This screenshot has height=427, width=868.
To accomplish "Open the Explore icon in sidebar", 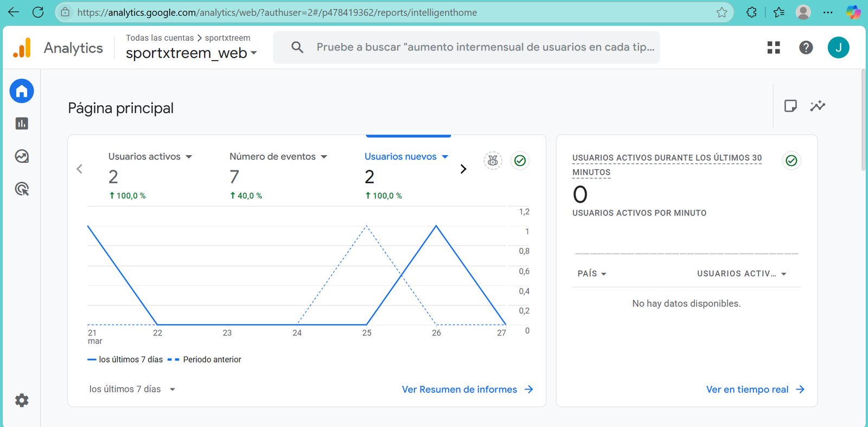I will coord(22,156).
